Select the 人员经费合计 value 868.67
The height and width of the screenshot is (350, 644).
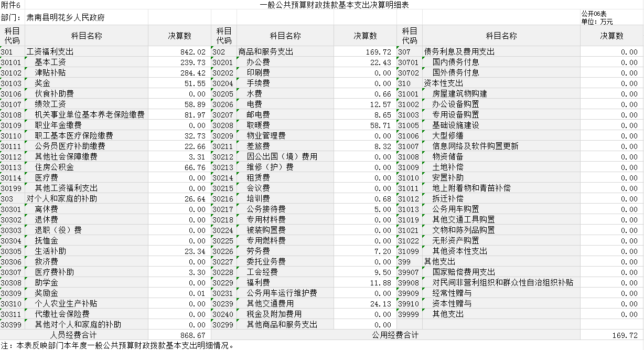point(179,335)
